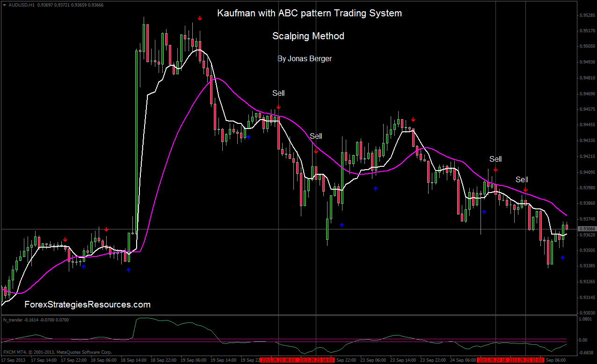This screenshot has width=597, height=364.
Task: Click the ForexStrategiesResources.com label
Action: pos(87,305)
